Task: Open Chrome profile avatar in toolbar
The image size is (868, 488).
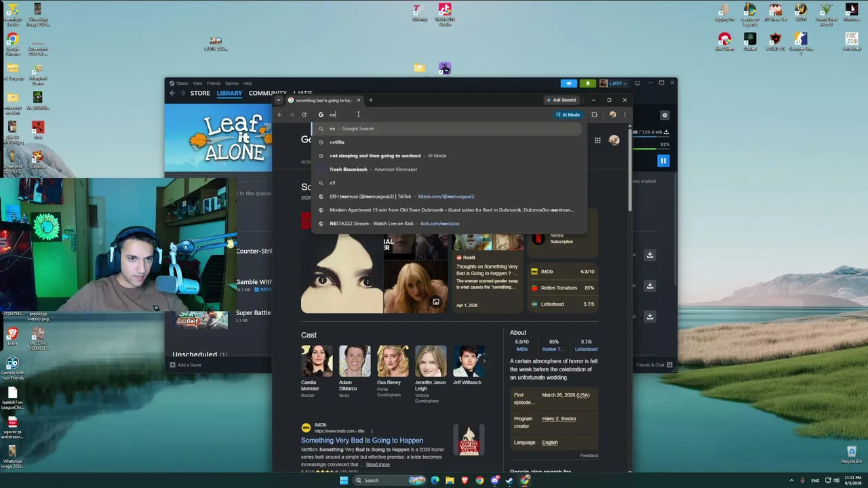Action: tap(612, 115)
